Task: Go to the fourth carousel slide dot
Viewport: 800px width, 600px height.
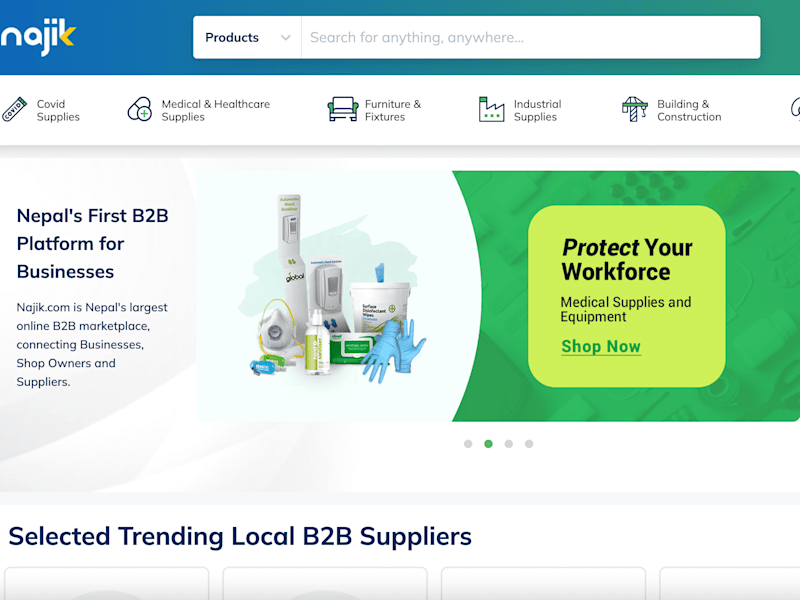Action: tap(529, 444)
